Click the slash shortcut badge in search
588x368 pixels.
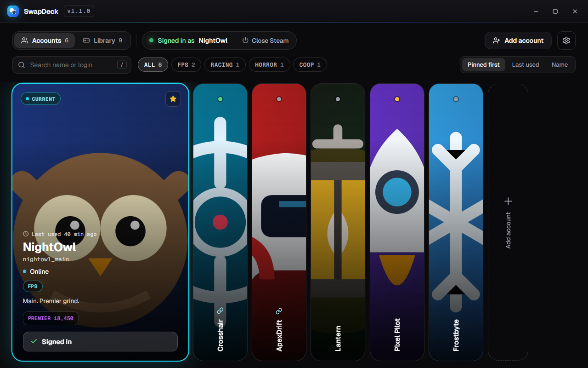(122, 65)
